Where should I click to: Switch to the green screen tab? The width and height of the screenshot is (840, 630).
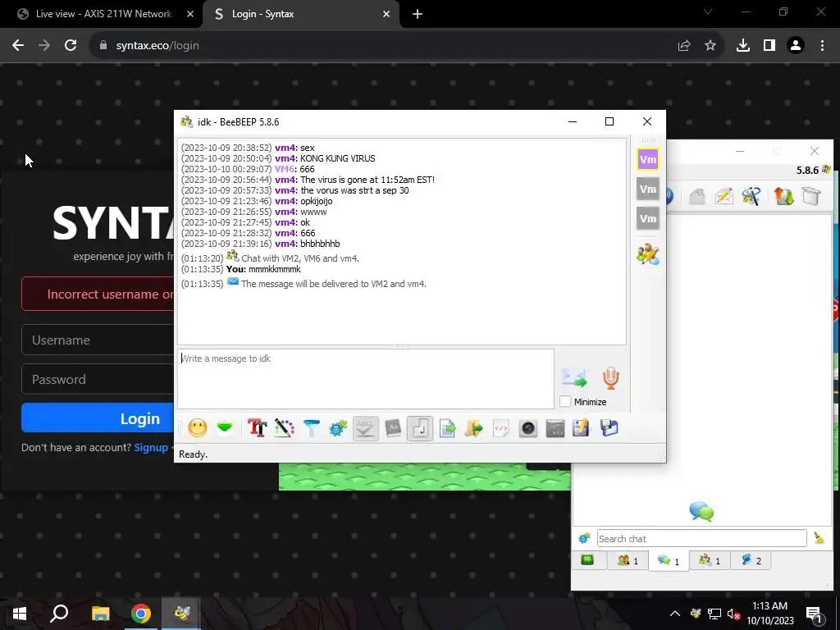click(587, 560)
